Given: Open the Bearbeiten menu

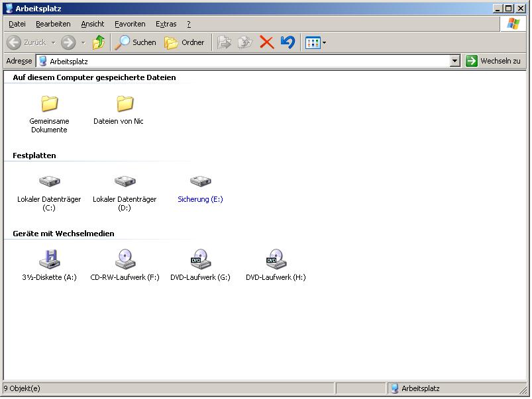Looking at the screenshot, I should [x=53, y=24].
